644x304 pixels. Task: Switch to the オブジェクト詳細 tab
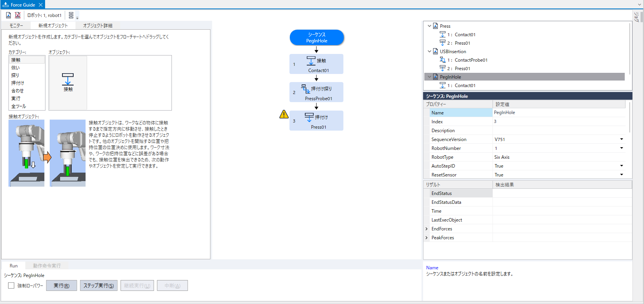(98, 25)
